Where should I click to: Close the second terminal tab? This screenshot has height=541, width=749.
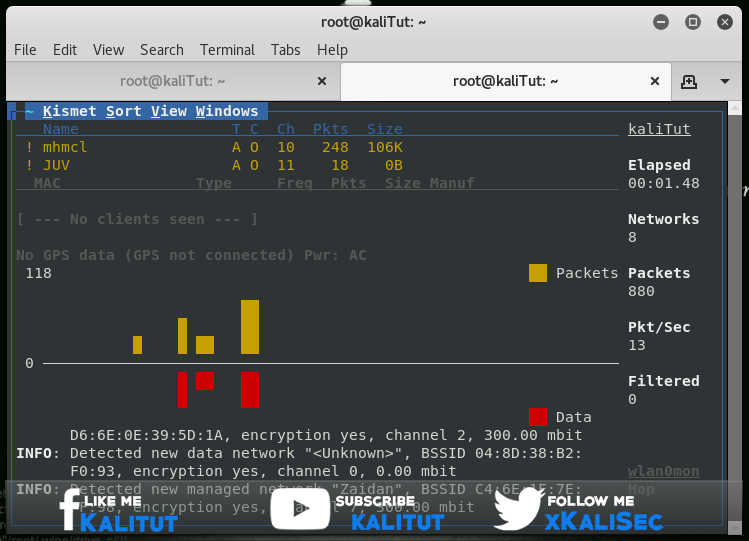[655, 81]
